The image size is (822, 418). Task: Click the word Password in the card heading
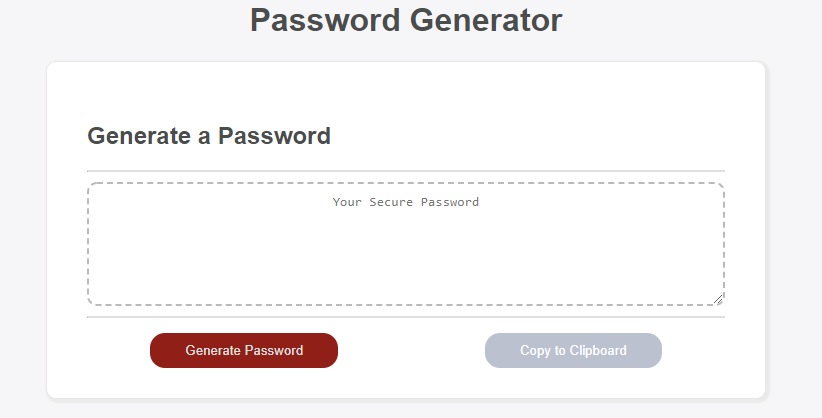pos(274,136)
